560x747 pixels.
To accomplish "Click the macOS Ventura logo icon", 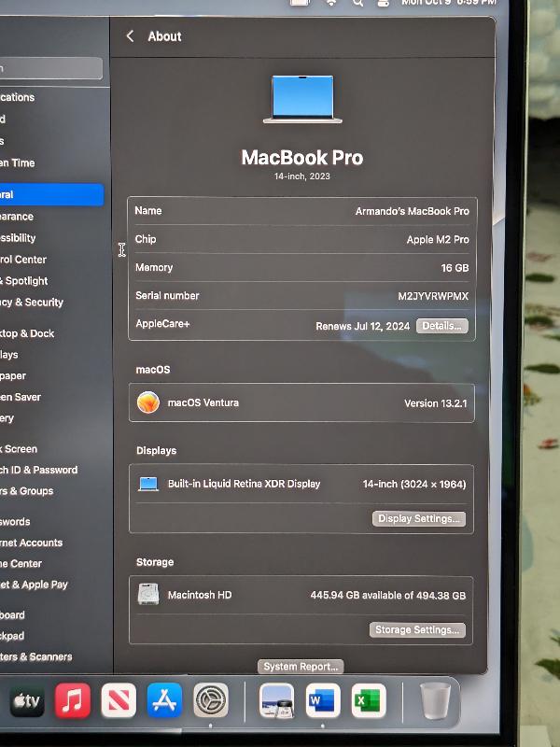I will (147, 402).
